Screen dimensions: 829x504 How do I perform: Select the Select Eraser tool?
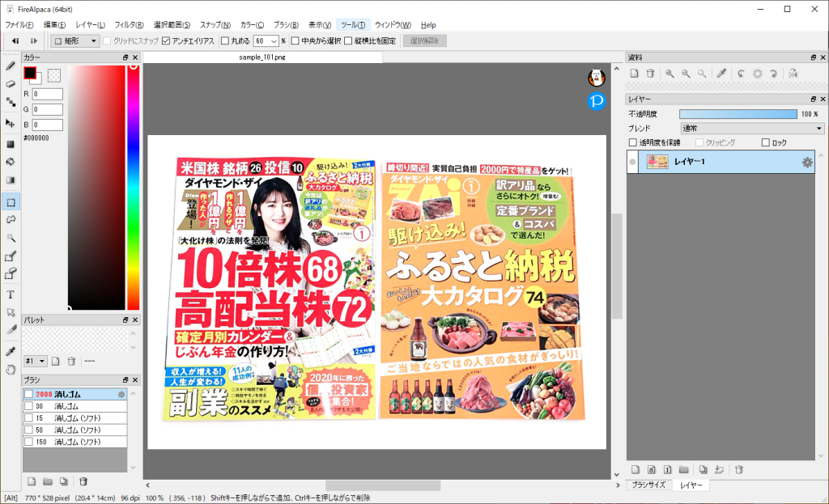pyautogui.click(x=11, y=273)
